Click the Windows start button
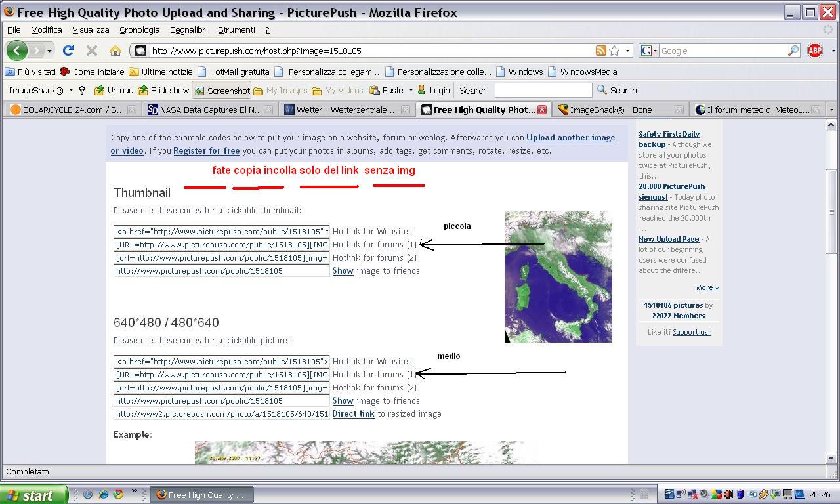Viewport: 840px width, 504px height. [x=33, y=495]
